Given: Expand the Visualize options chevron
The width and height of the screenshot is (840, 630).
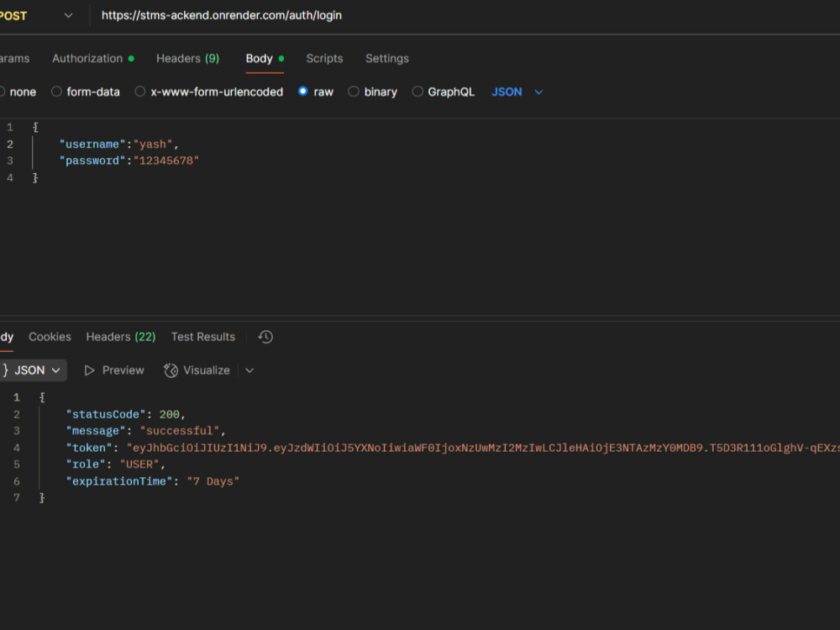Looking at the screenshot, I should click(x=249, y=370).
